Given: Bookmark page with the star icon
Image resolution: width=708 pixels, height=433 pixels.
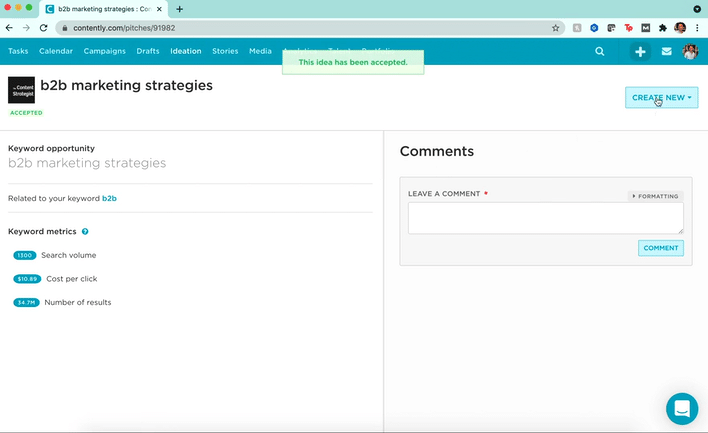Looking at the screenshot, I should [556, 28].
